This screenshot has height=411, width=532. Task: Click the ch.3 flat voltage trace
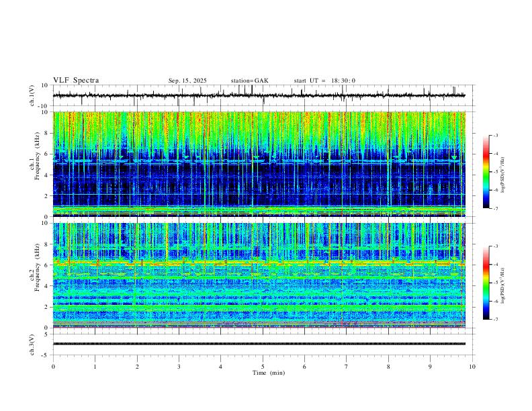click(259, 344)
